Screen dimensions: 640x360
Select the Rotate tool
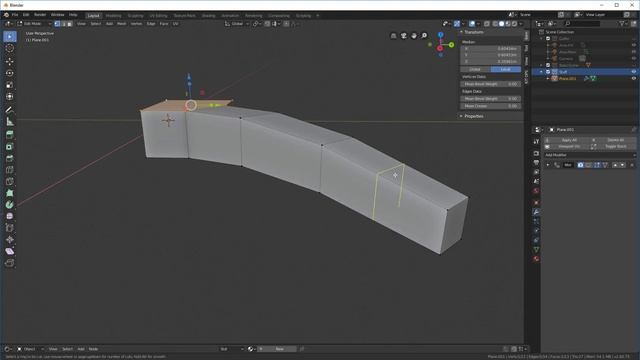click(10, 73)
